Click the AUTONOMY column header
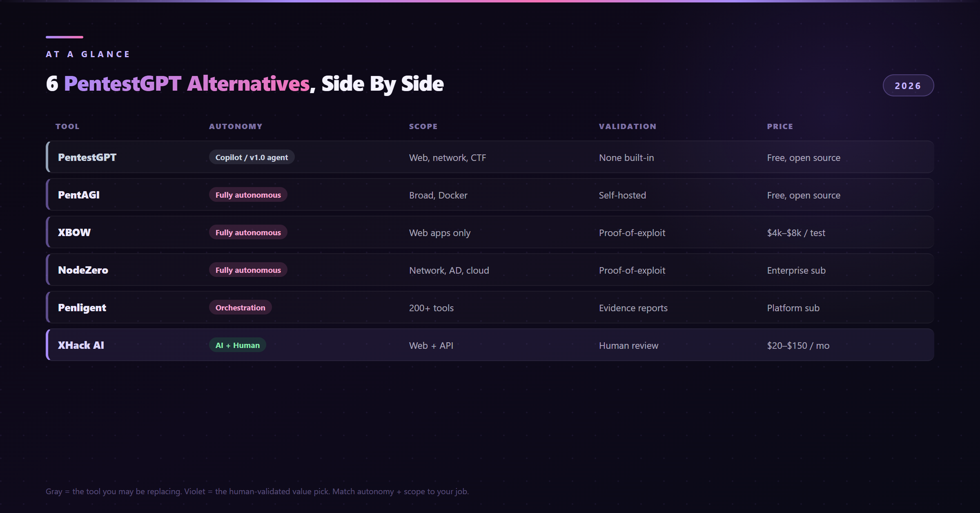The image size is (980, 513). 236,127
